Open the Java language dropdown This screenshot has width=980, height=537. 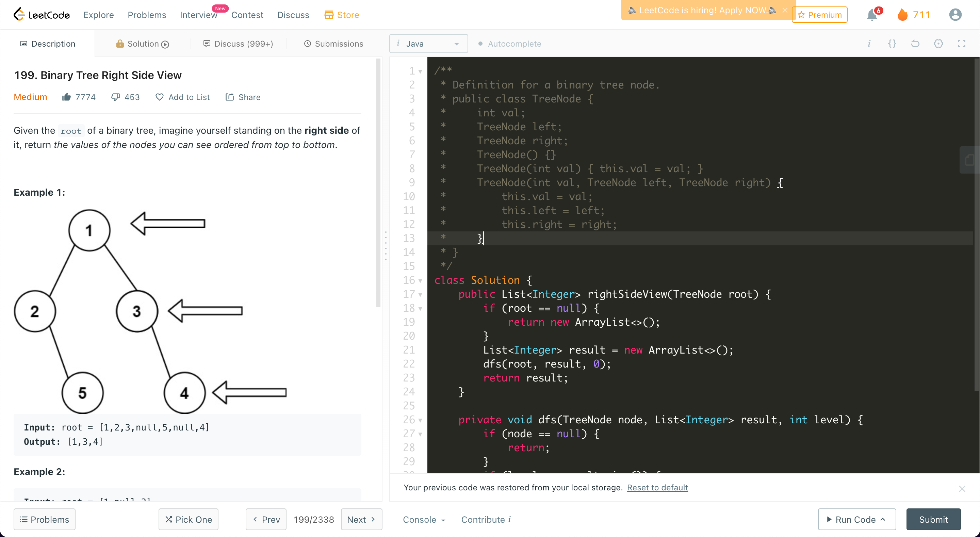coord(428,44)
